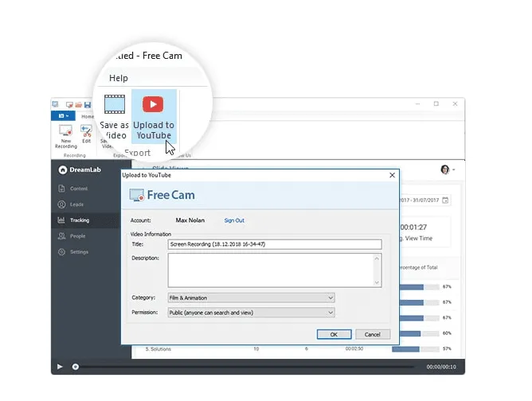
Task: Click the 00:01:27 view time value
Action: click(413, 227)
